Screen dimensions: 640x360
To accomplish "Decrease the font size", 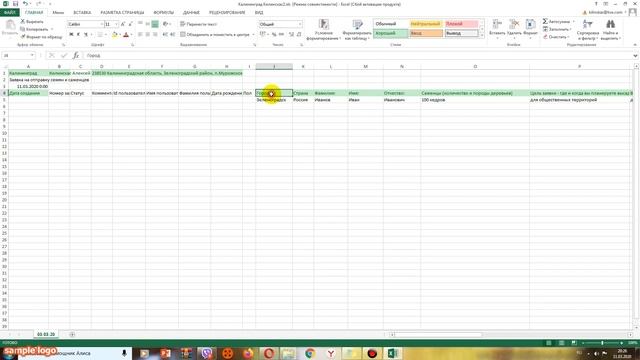I will pyautogui.click(x=131, y=24).
